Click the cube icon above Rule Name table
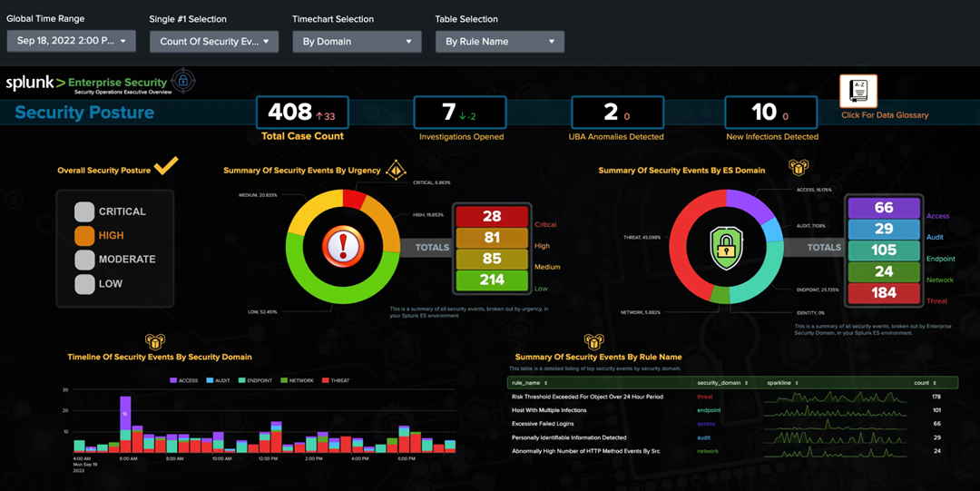Viewport: 980px width, 491px height. (x=594, y=342)
